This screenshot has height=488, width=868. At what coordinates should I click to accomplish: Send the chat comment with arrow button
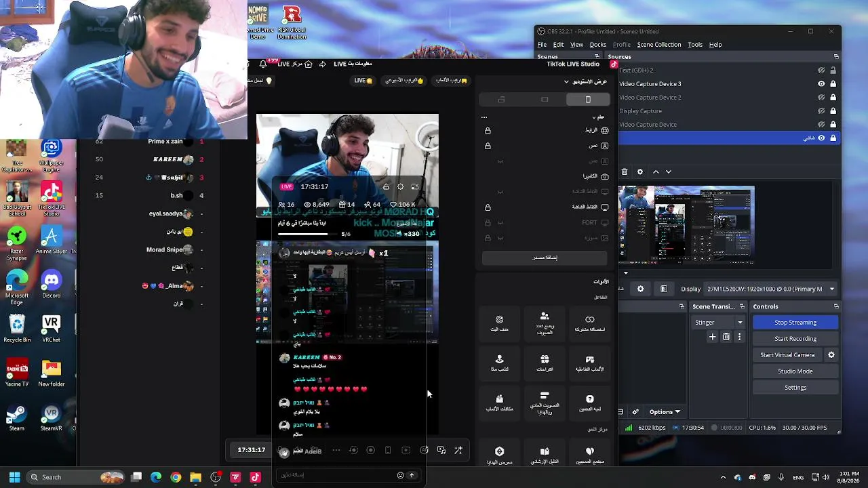coord(411,475)
